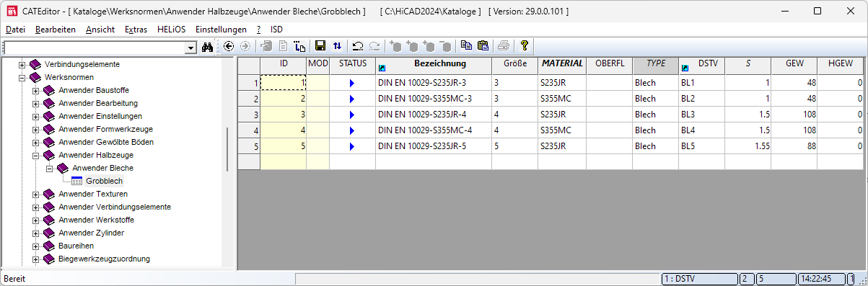868x286 pixels.
Task: Click the link icon in Bezeichnung header
Action: (382, 68)
